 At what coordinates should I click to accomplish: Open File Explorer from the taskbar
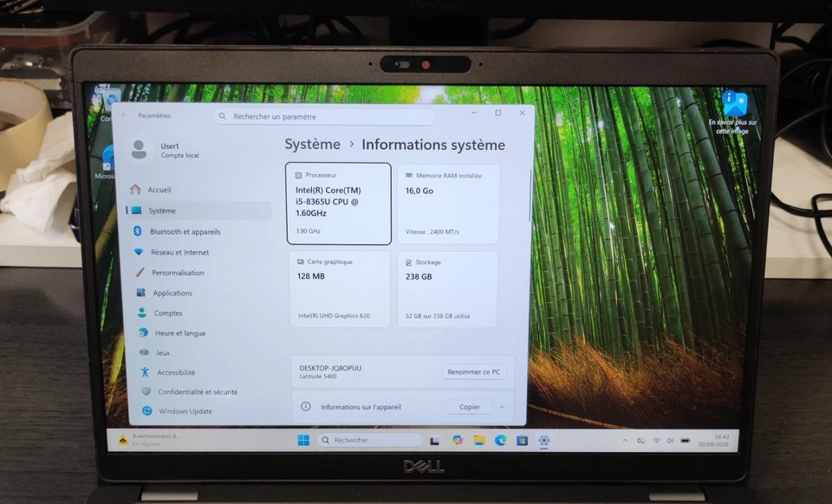point(479,441)
